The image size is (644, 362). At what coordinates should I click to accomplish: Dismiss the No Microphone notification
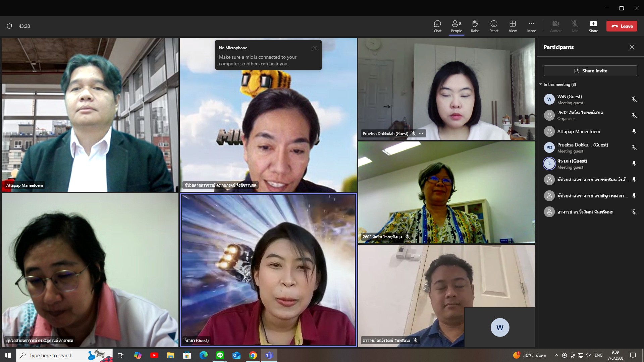click(x=315, y=48)
